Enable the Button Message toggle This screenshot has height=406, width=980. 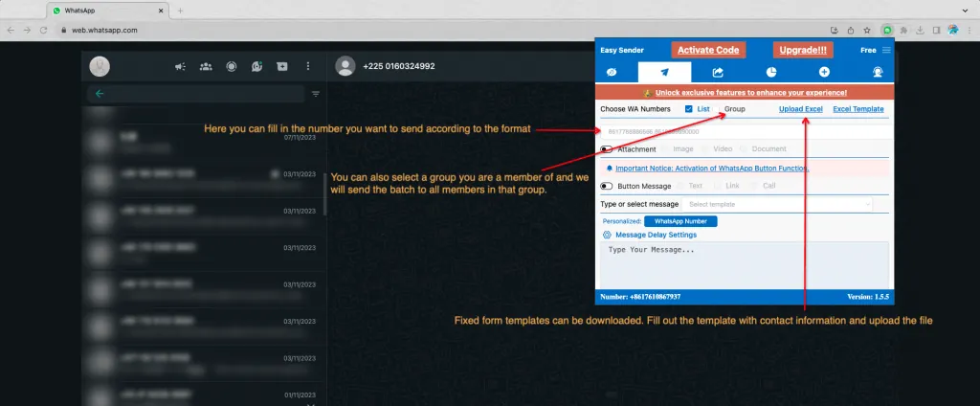[607, 186]
